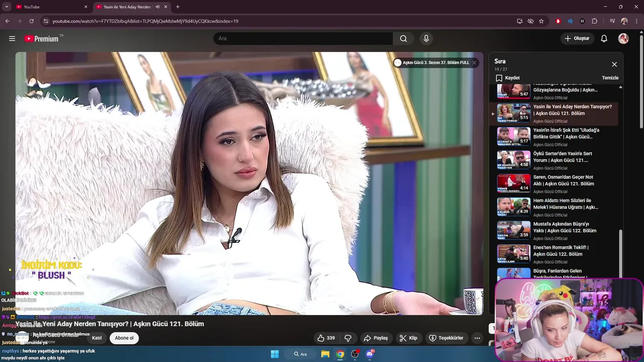644x362 pixels.
Task: View site information icon
Action: tap(46, 21)
